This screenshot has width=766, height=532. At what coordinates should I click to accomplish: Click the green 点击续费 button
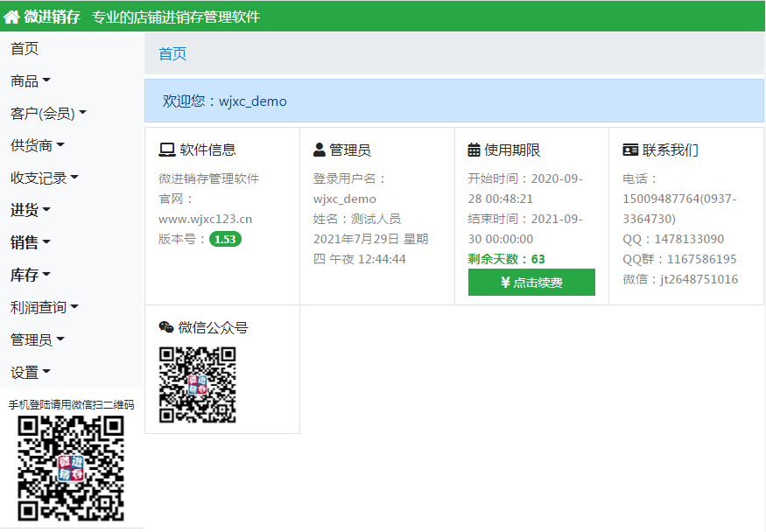(x=531, y=282)
